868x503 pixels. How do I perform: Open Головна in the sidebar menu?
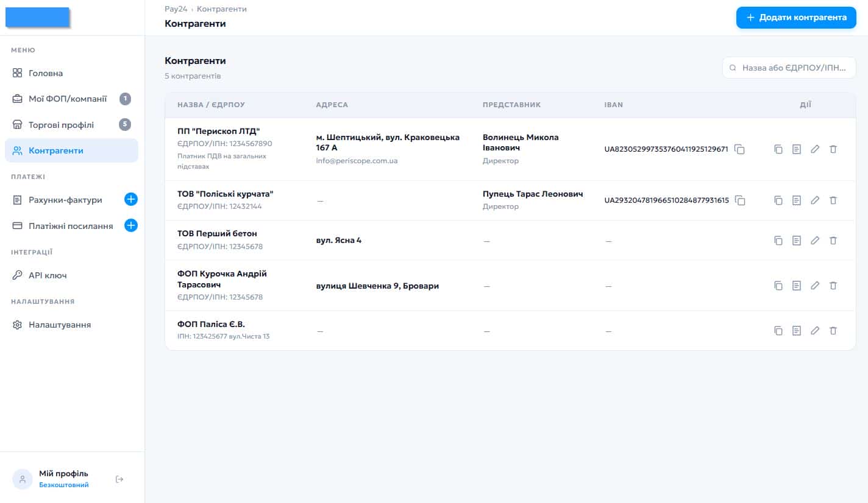tap(71, 73)
